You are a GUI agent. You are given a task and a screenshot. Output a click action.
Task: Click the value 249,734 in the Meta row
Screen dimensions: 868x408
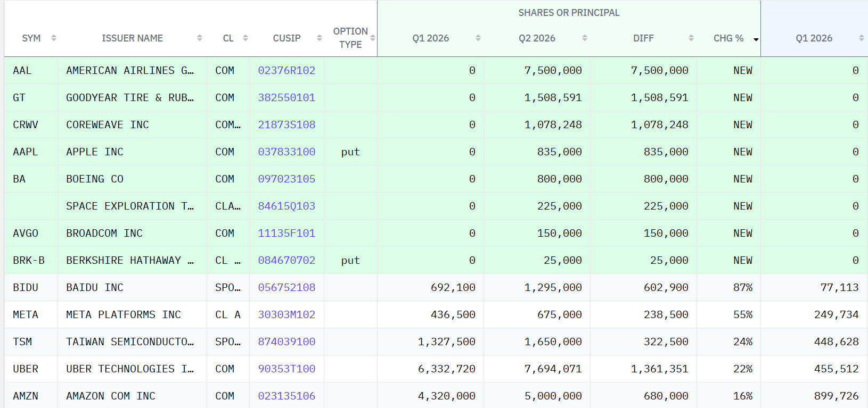coord(837,314)
